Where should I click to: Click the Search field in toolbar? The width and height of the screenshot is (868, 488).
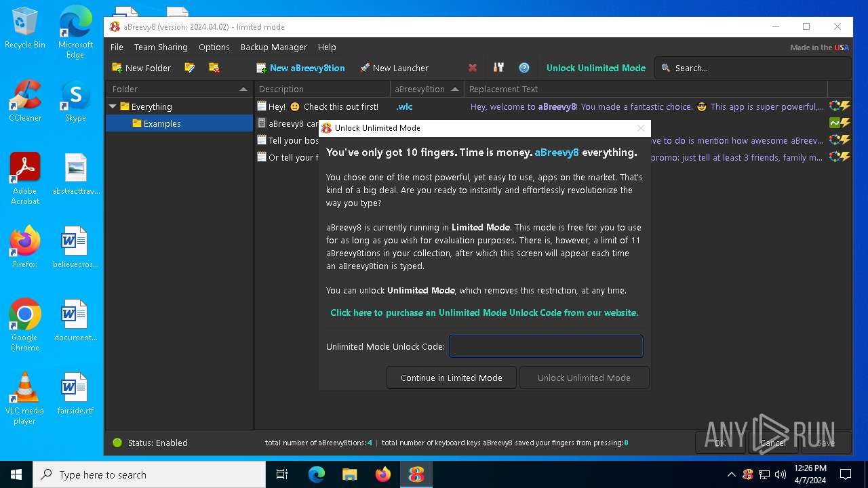[753, 68]
